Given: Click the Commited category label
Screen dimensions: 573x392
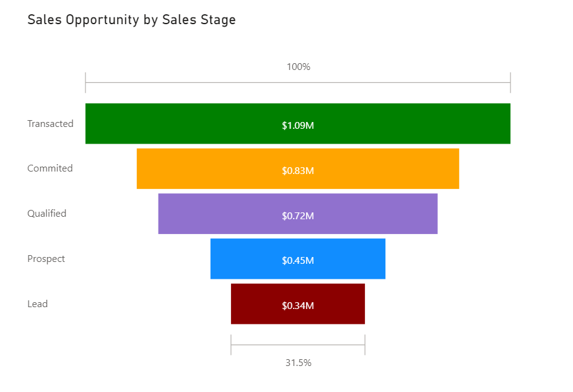Looking at the screenshot, I should (x=50, y=168).
